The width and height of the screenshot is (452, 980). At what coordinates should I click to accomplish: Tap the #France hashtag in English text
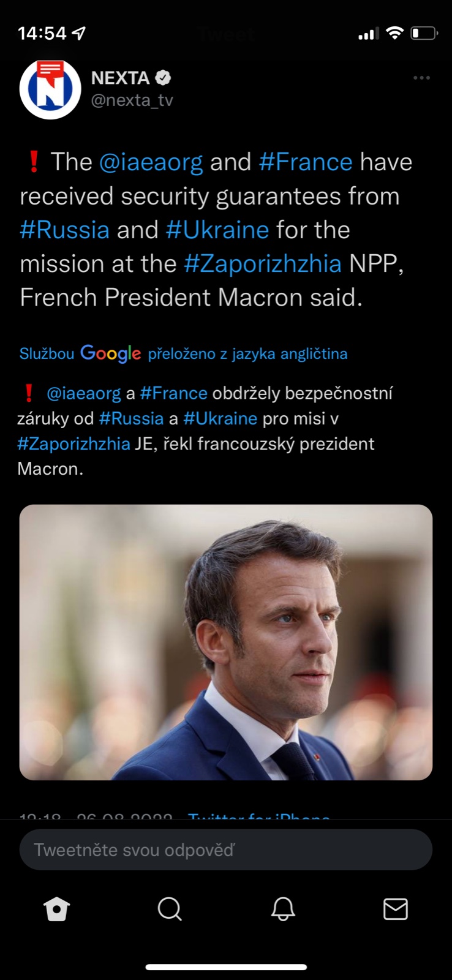(306, 162)
